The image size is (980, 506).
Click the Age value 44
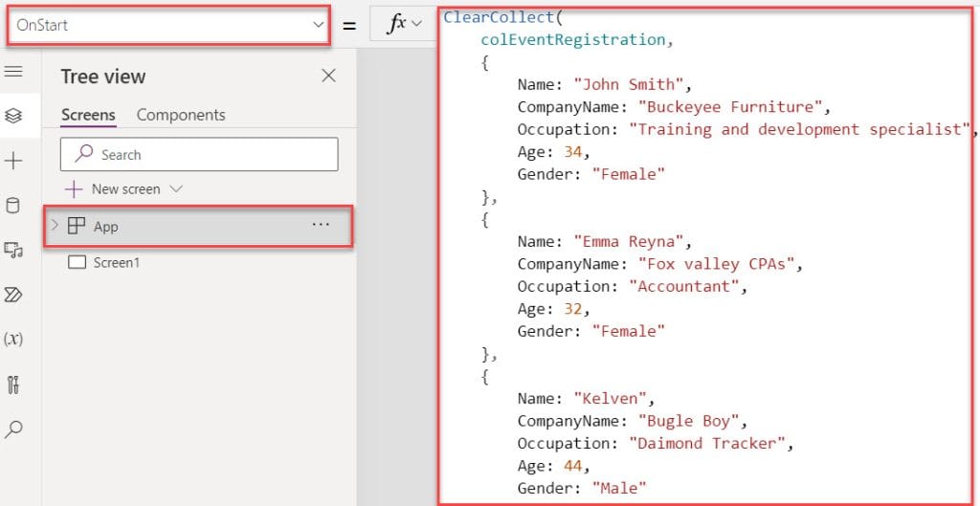pyautogui.click(x=572, y=466)
